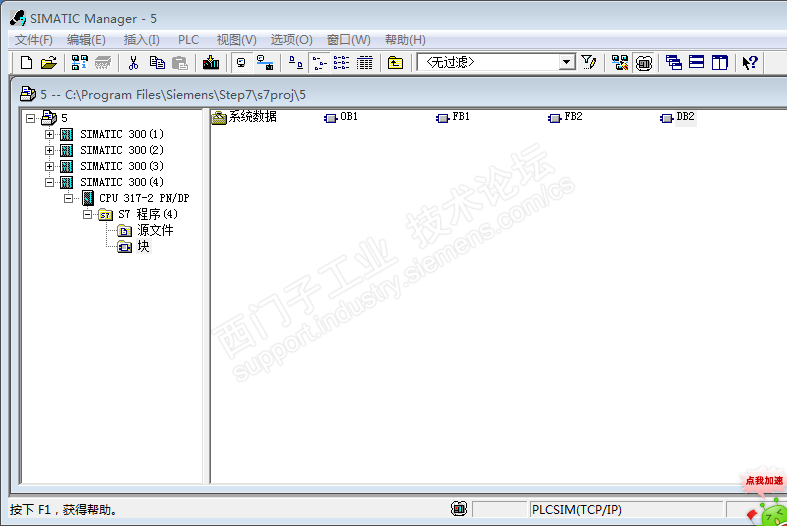The width and height of the screenshot is (787, 526).
Task: Click the Up One Level folder icon
Action: (x=396, y=63)
